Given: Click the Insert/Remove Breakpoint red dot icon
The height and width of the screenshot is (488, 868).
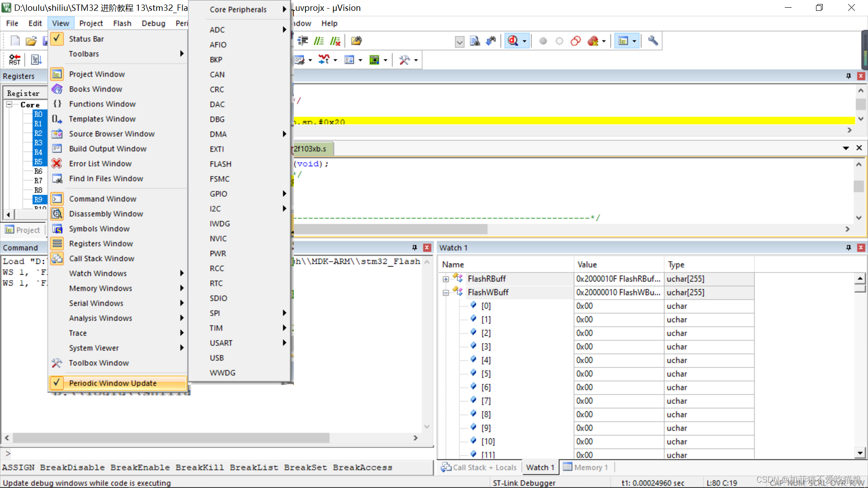Looking at the screenshot, I should point(543,41).
